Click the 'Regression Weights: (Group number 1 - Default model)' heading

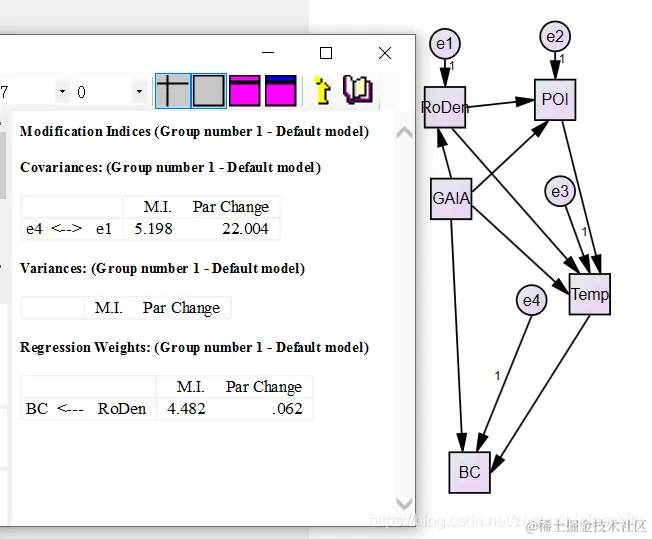[x=195, y=348]
